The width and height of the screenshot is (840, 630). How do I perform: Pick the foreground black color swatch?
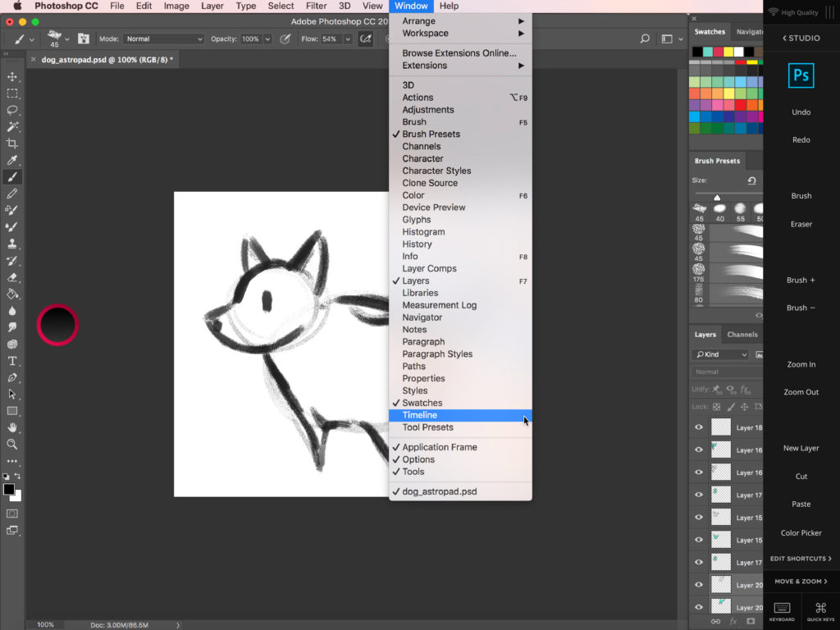click(x=8, y=489)
